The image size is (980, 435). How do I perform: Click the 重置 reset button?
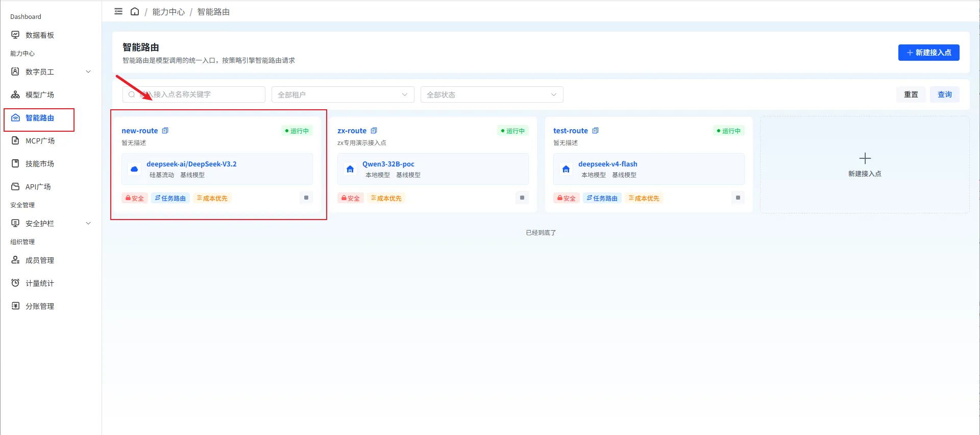[911, 94]
